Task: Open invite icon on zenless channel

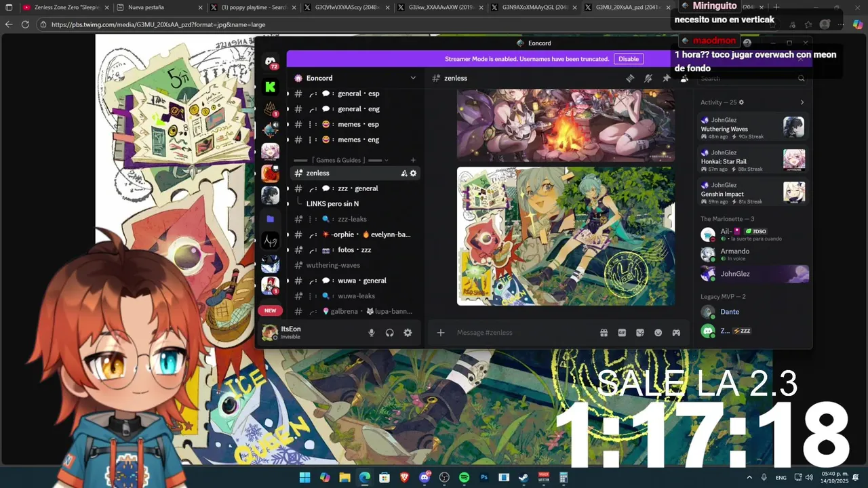Action: pyautogui.click(x=404, y=174)
